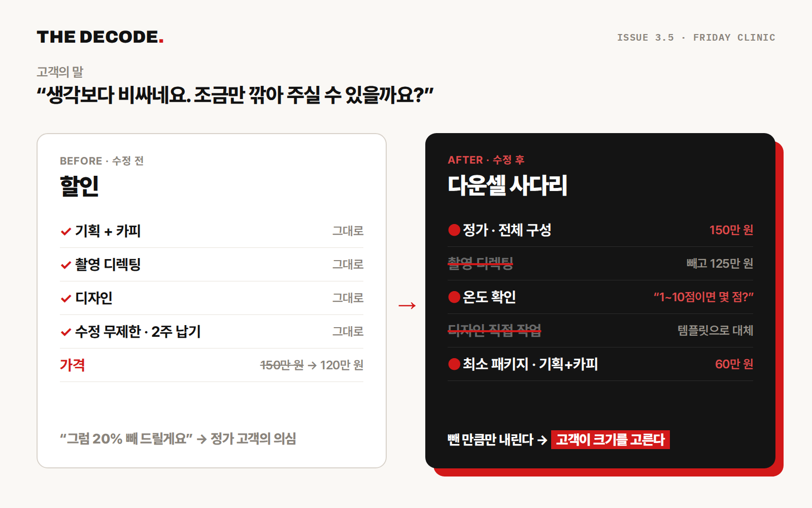Viewport: 812px width, 508px height.
Task: Click the red dot beside 최소 패키지
Action: click(x=454, y=364)
